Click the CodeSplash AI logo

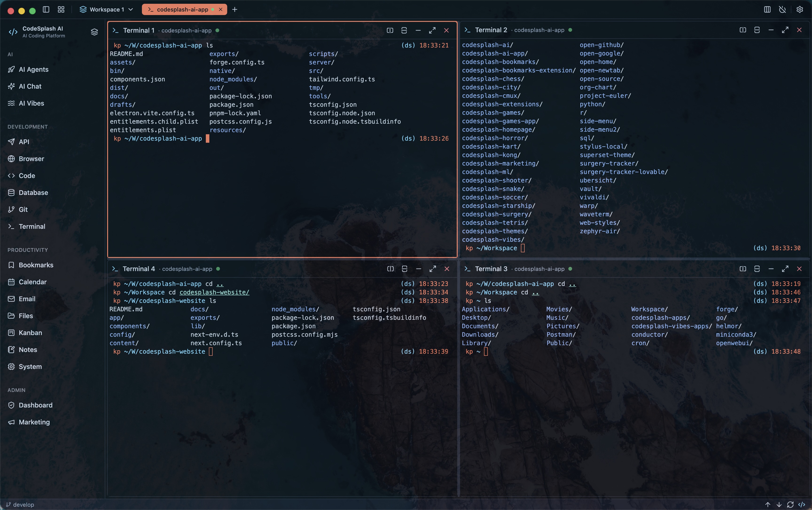point(13,32)
